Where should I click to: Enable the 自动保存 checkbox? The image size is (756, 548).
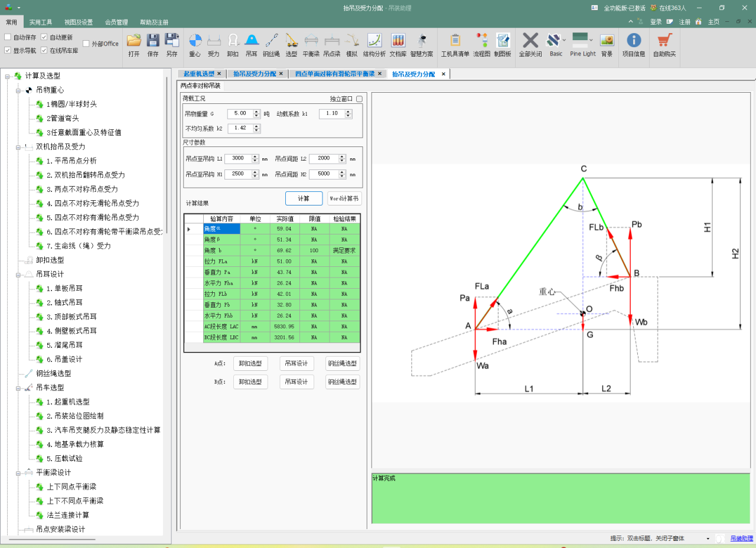pos(8,37)
